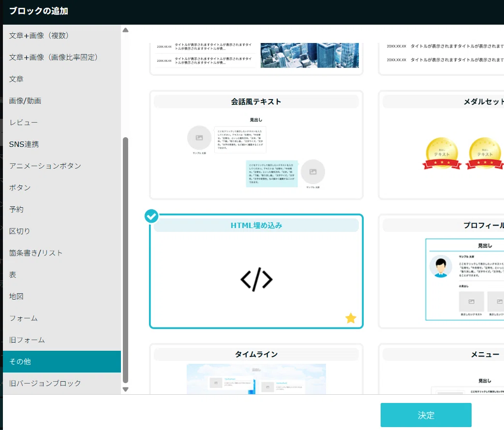Viewport: 504px width, 430px height.
Task: Select the 箇条書き/リスト category
Action: point(62,253)
